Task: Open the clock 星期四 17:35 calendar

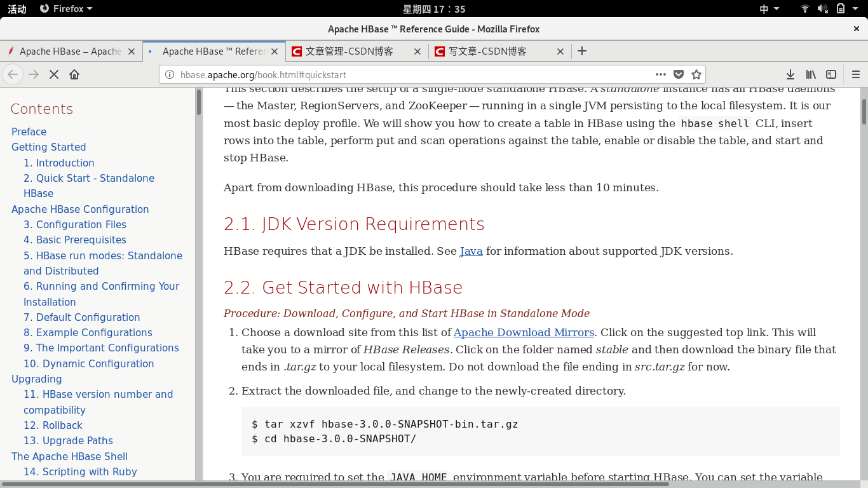Action: pos(434,9)
